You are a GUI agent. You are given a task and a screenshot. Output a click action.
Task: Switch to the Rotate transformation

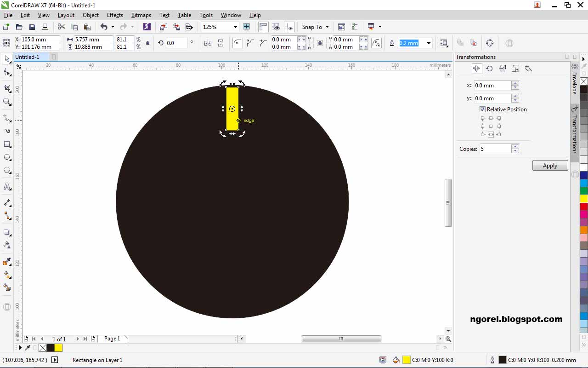pyautogui.click(x=489, y=68)
